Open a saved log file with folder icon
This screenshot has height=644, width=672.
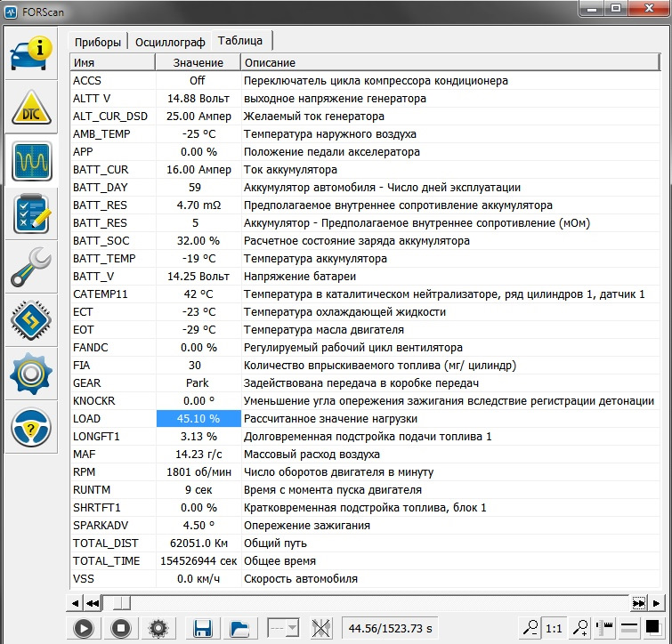239,628
